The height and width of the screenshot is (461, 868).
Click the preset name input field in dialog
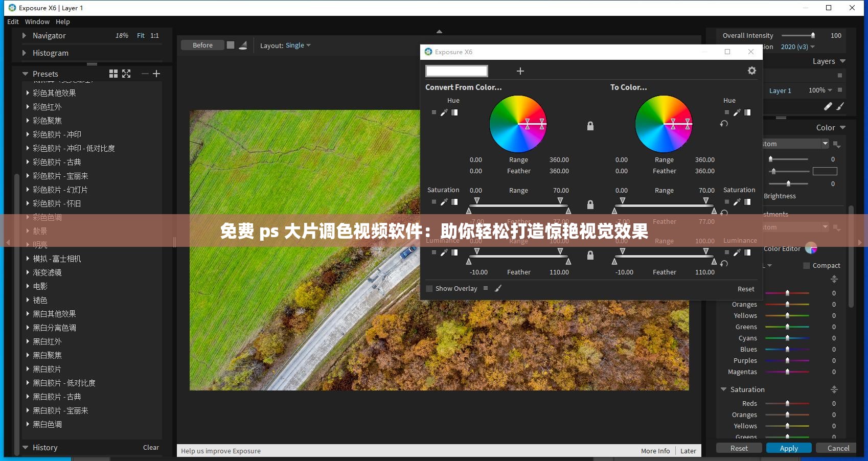[x=456, y=71]
